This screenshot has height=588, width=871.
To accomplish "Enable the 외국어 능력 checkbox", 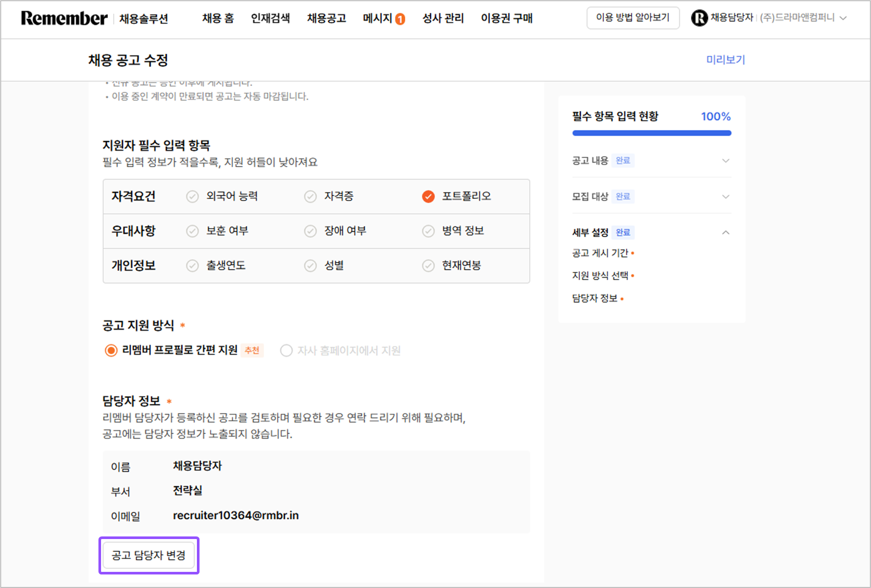I will pyautogui.click(x=192, y=196).
